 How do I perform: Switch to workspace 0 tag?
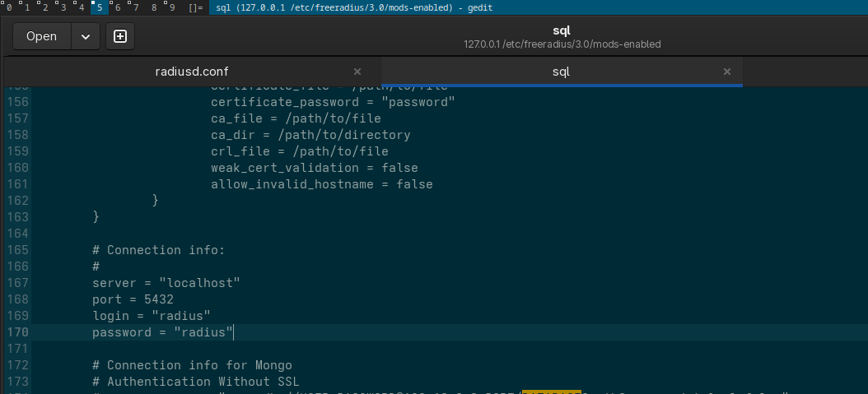[x=7, y=7]
